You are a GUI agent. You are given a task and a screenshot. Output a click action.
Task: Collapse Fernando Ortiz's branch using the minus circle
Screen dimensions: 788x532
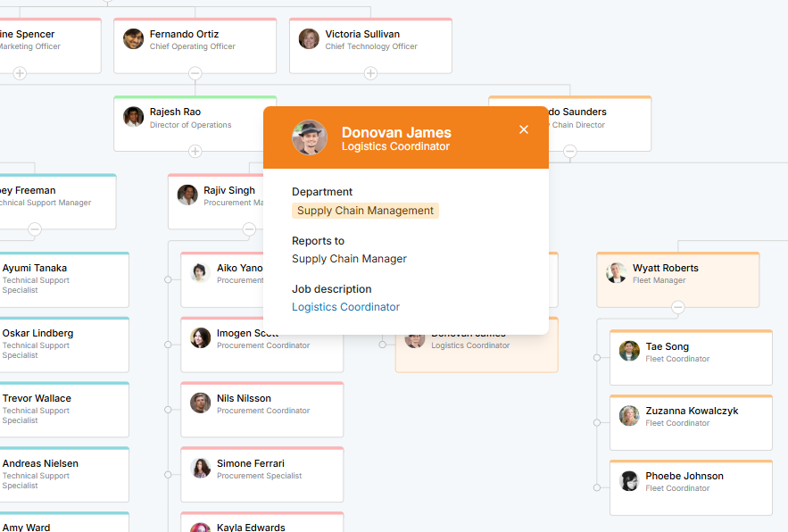(195, 73)
